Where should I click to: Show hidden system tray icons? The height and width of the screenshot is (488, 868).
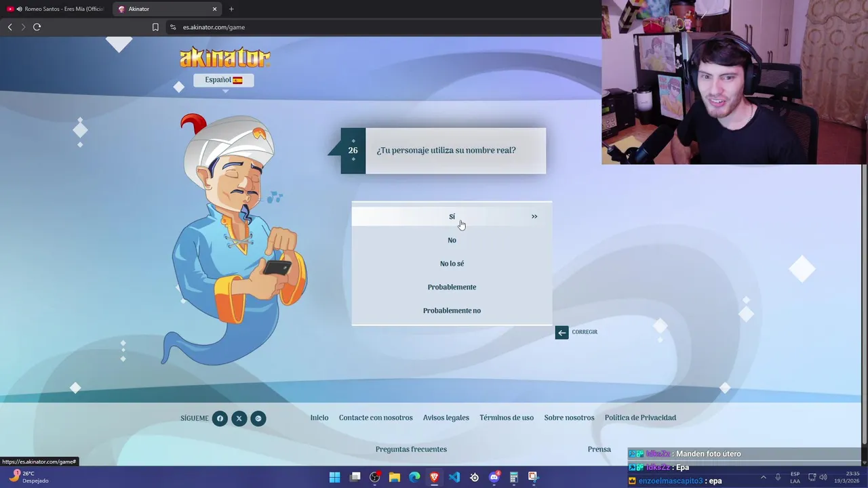[x=763, y=477]
